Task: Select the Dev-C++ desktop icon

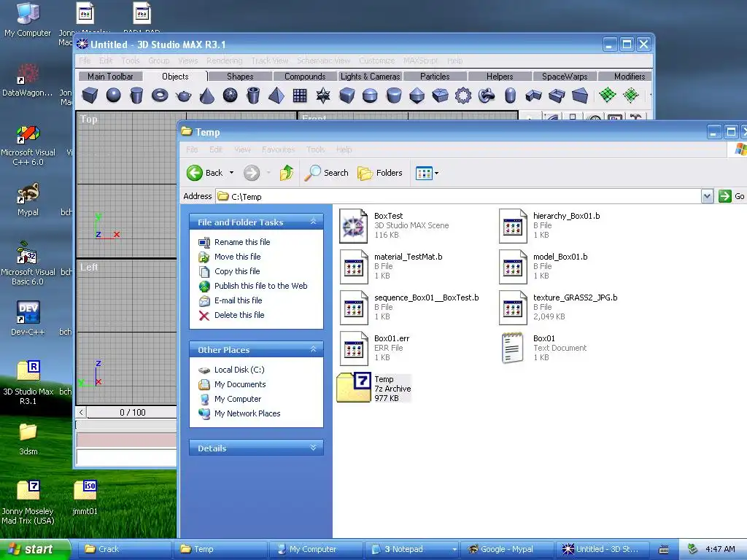Action: click(28, 318)
